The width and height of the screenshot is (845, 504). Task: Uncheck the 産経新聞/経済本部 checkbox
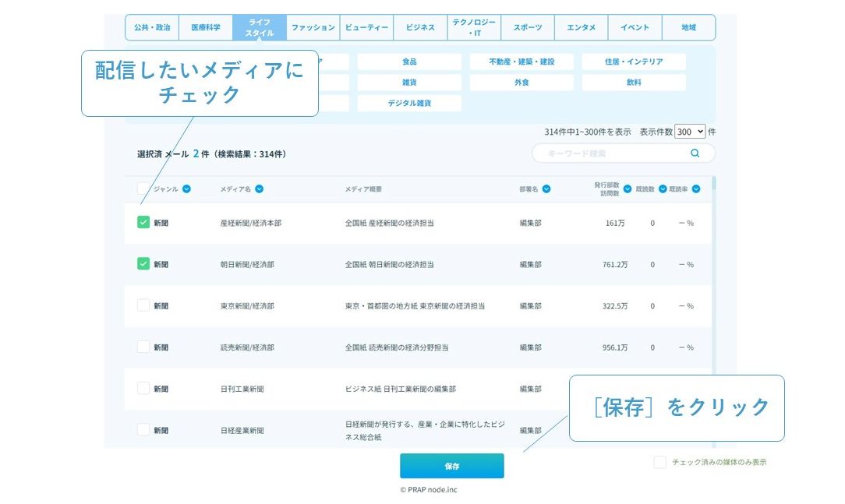143,223
